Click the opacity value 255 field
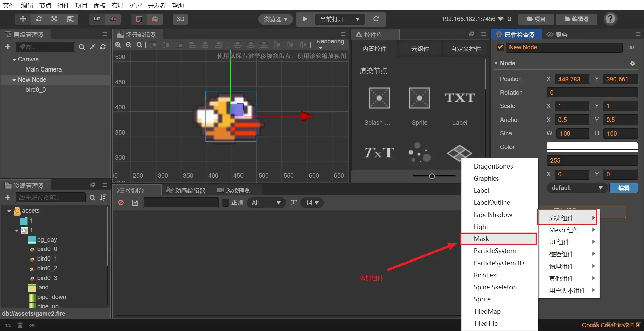This screenshot has width=644, height=331. coord(592,161)
